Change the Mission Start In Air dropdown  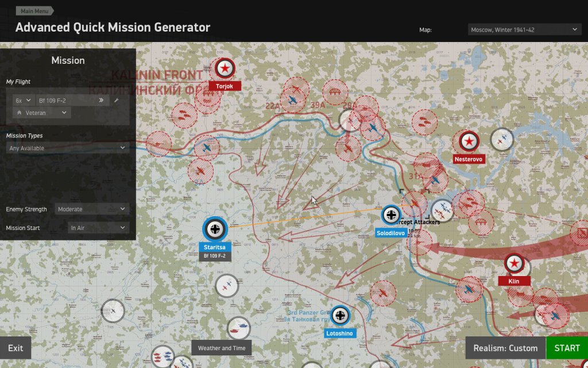tap(98, 228)
